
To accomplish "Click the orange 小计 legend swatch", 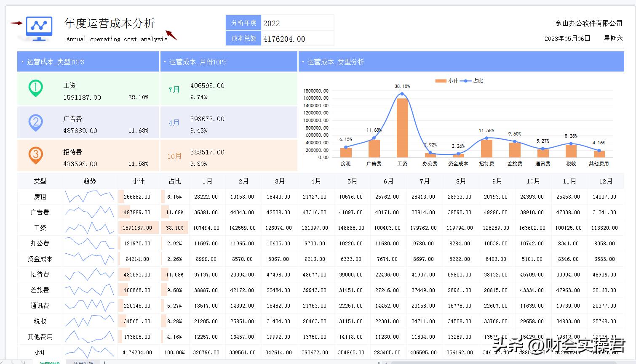I will [441, 81].
